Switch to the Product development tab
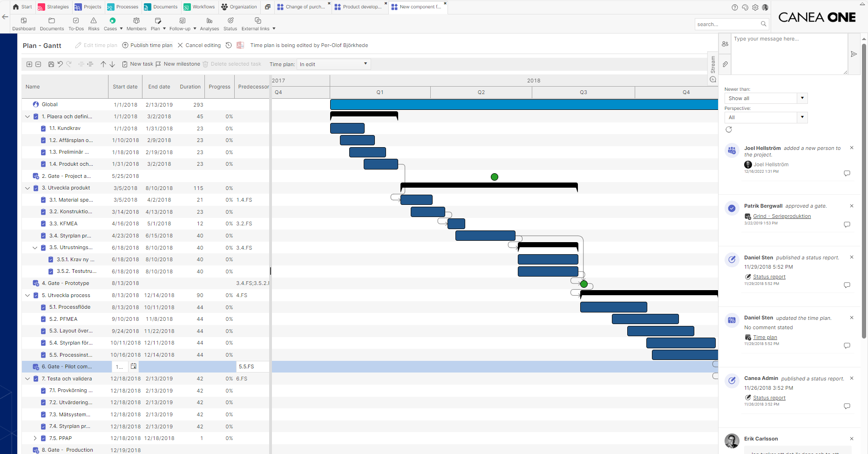Image resolution: width=868 pixels, height=454 pixels. [x=361, y=7]
